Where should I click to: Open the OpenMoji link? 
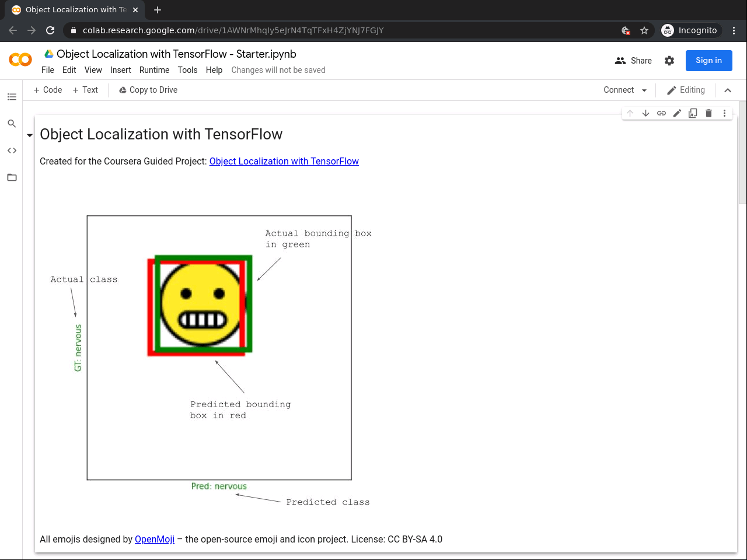(154, 539)
